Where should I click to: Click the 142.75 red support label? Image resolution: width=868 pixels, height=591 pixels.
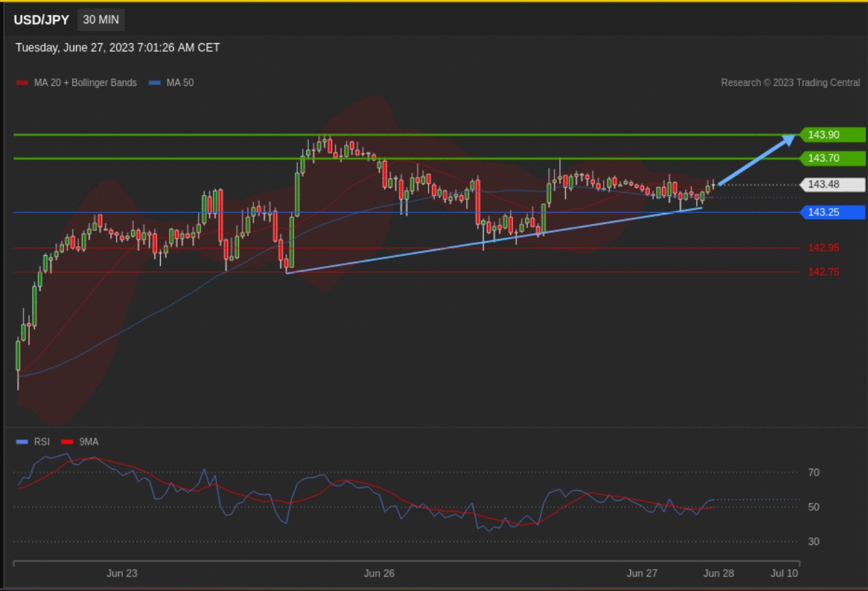[x=823, y=272]
